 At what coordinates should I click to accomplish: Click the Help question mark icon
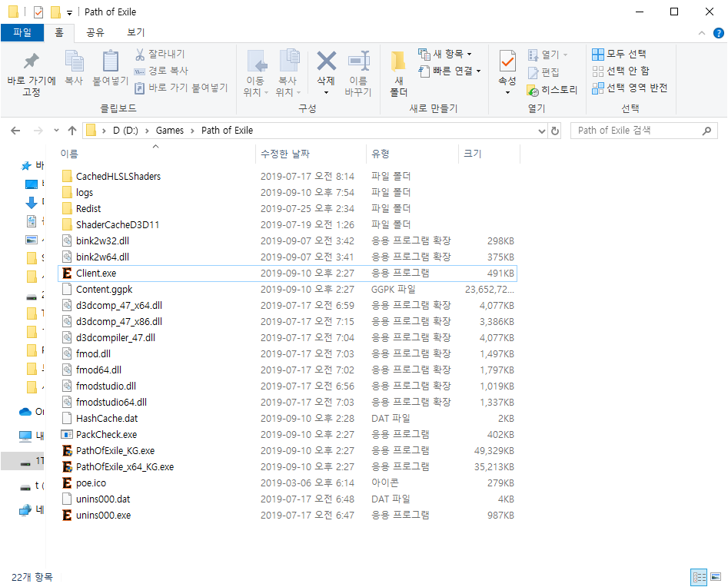tap(718, 33)
